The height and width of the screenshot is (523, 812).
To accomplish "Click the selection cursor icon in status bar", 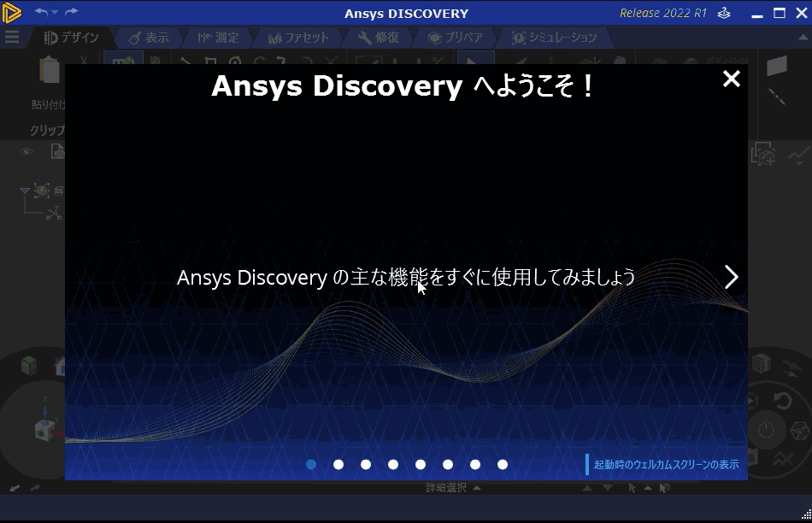I will (632, 488).
